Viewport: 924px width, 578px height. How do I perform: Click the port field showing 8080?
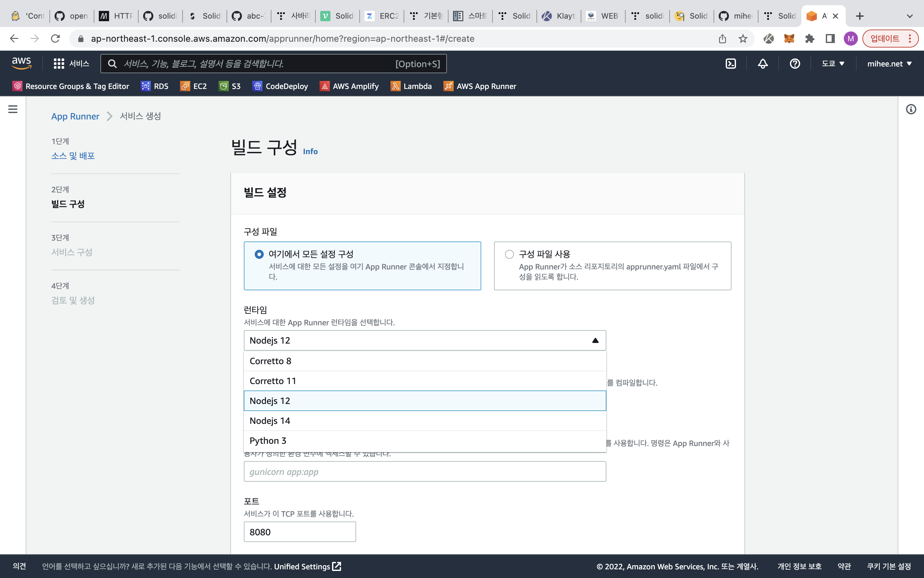pos(300,532)
